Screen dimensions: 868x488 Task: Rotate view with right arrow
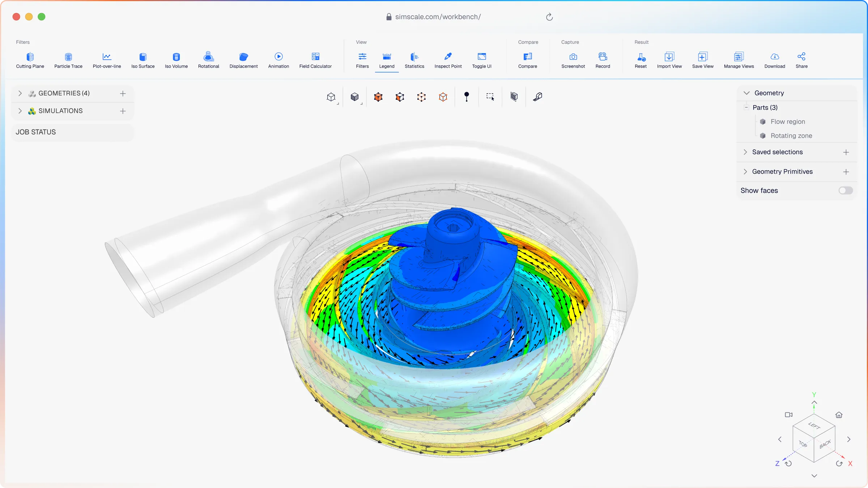coord(848,440)
